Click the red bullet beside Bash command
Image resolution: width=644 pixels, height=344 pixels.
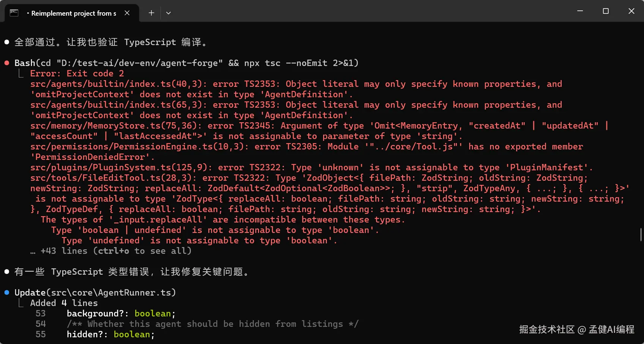pos(7,63)
